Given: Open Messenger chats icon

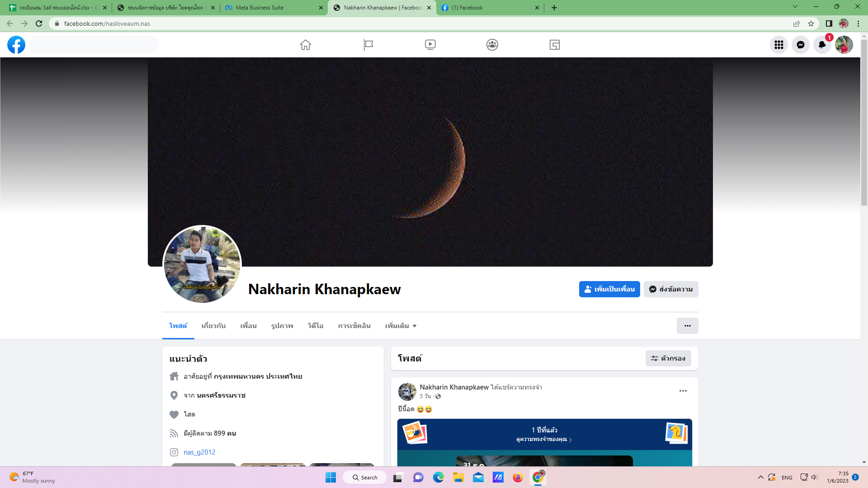Looking at the screenshot, I should click(800, 45).
